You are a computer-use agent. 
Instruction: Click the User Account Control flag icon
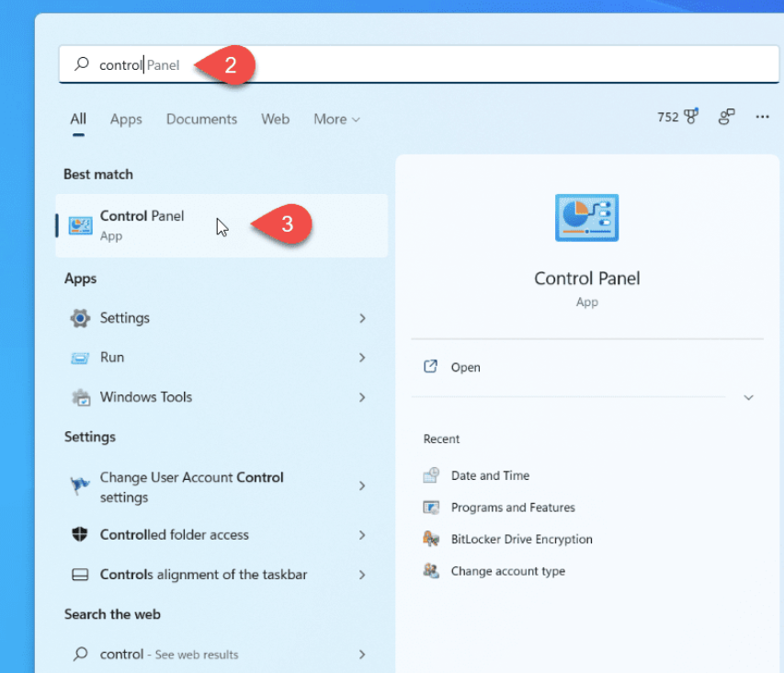click(x=79, y=485)
